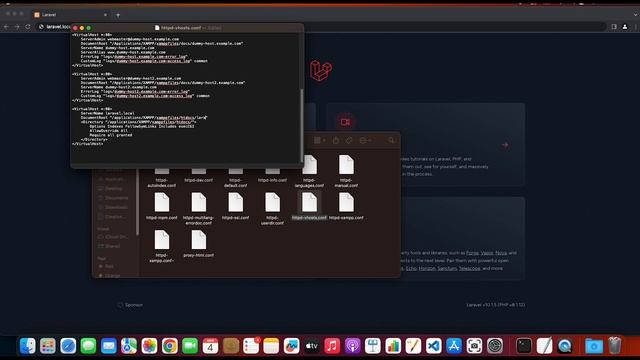The width and height of the screenshot is (640, 360).
Task: Open Messages from the dock
Action: click(88, 346)
